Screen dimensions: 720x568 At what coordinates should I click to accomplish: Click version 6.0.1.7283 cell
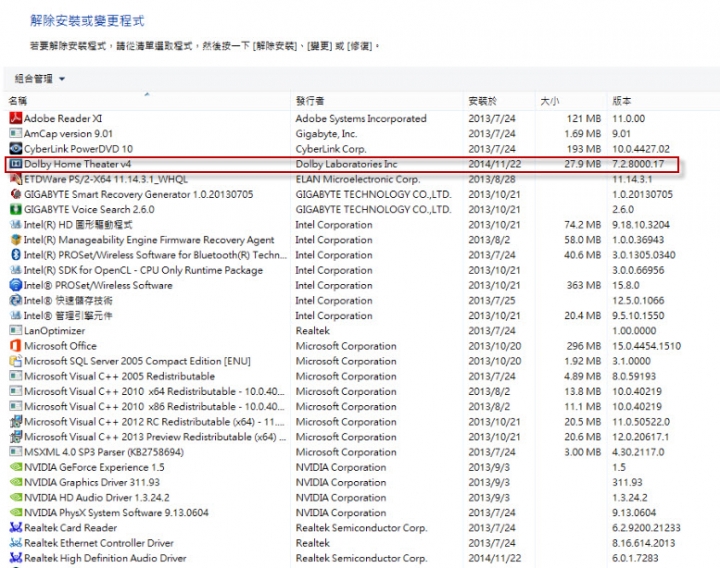[x=635, y=558]
